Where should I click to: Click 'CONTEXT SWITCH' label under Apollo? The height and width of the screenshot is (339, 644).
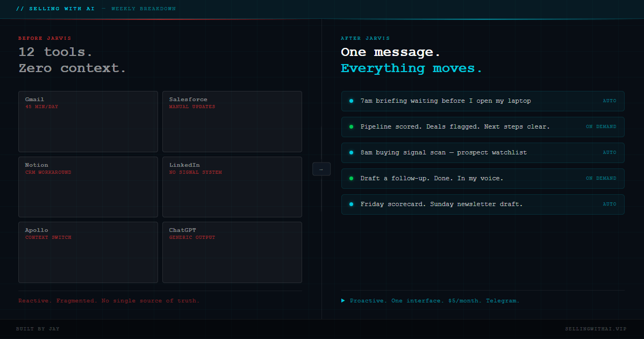48,237
